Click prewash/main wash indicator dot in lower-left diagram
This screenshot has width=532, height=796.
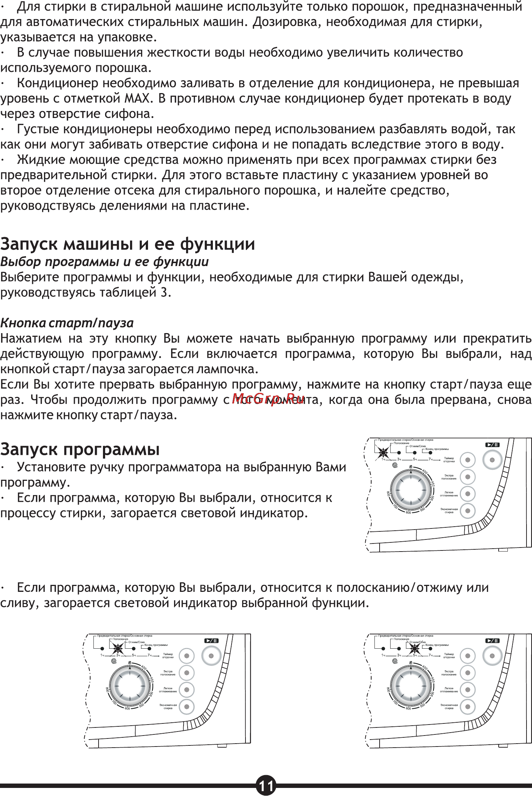click(x=102, y=649)
